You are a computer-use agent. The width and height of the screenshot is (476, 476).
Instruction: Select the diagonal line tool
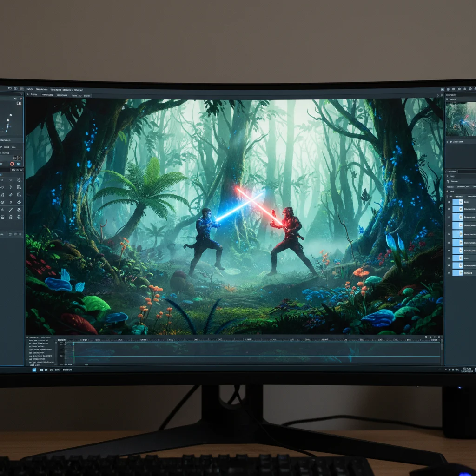[x=11, y=210]
